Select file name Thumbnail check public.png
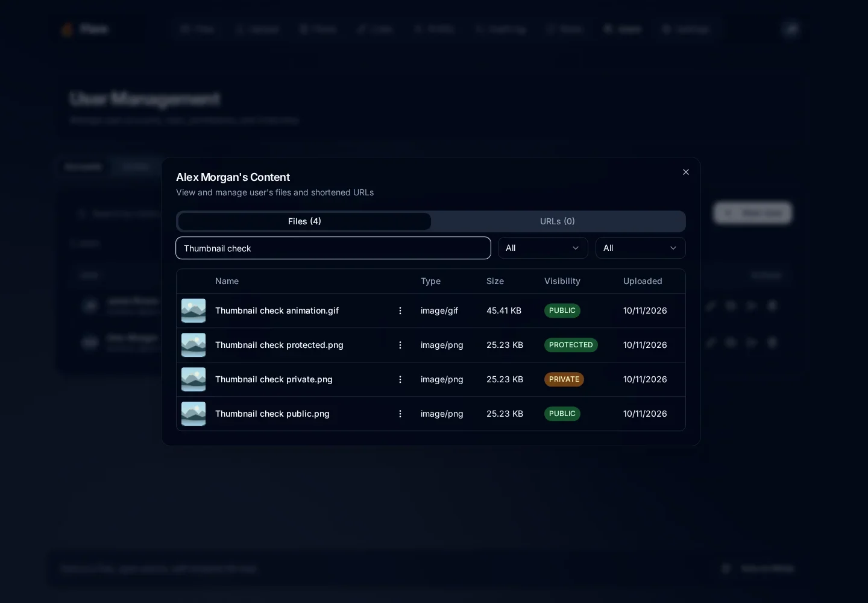Screen dimensions: 868x603 pyautogui.click(x=272, y=414)
